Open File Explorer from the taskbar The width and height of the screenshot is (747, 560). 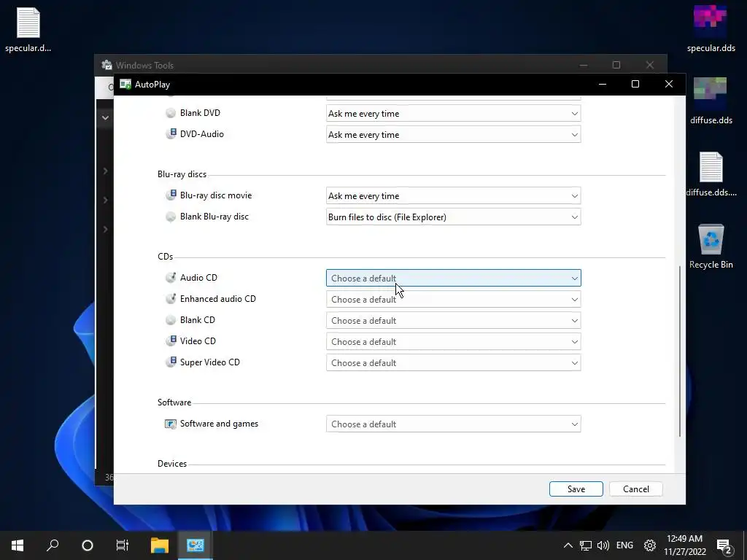coord(160,545)
